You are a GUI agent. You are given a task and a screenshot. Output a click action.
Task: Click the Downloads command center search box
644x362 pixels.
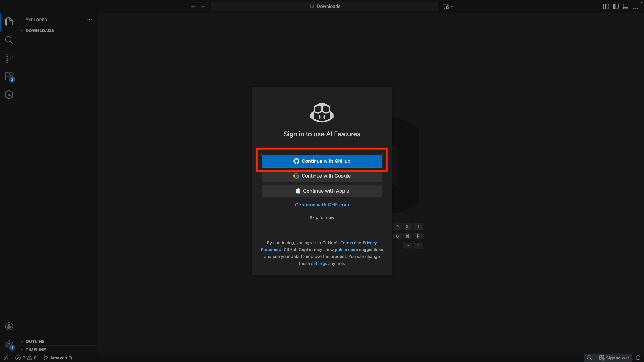coord(324,6)
